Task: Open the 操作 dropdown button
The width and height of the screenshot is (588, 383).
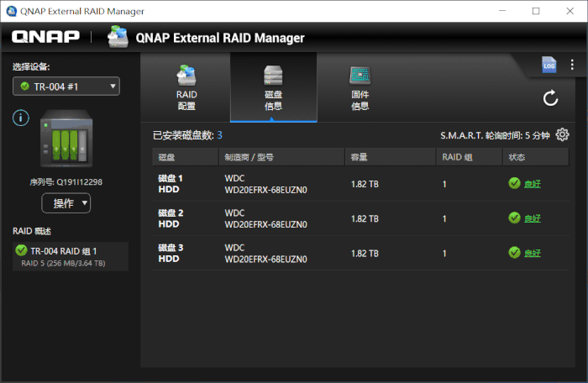Action: (x=66, y=203)
